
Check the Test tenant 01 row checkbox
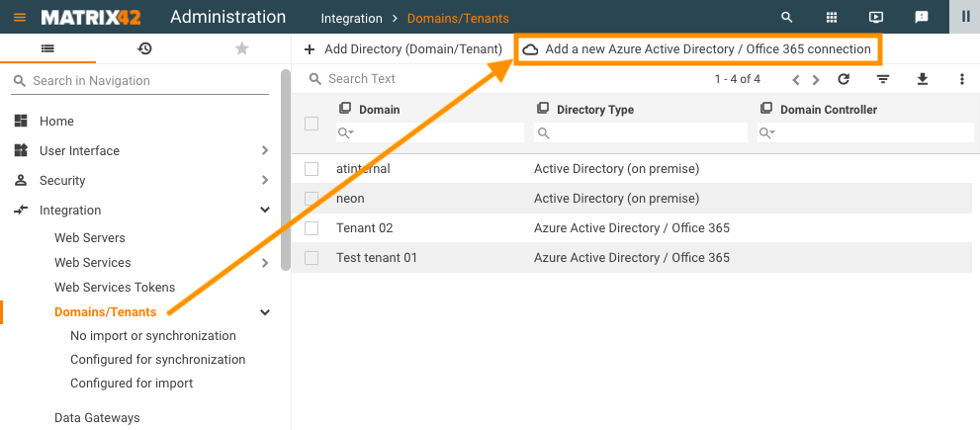[x=312, y=257]
